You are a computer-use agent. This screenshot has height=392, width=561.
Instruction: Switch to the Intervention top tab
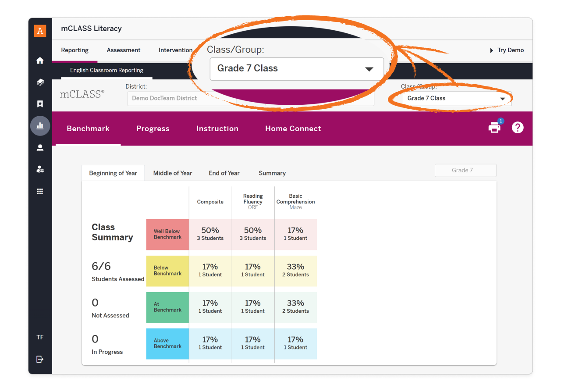[175, 50]
